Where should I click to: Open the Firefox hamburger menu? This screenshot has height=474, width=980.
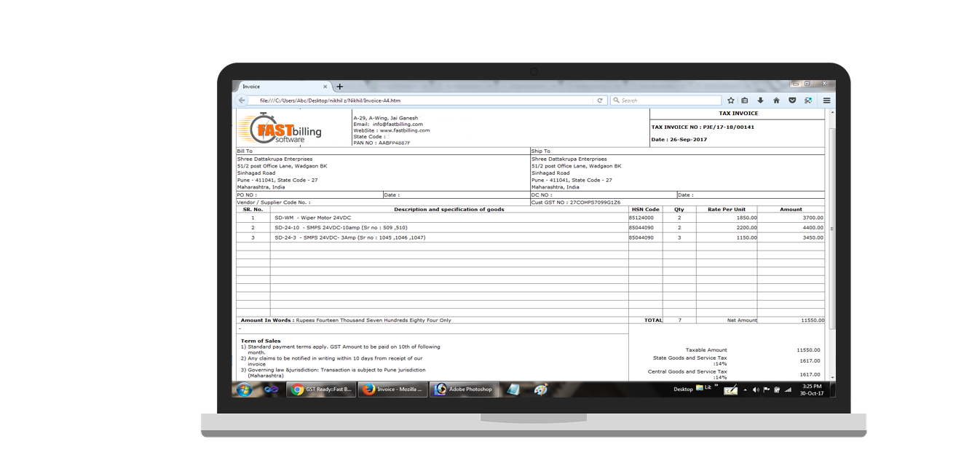click(x=826, y=100)
